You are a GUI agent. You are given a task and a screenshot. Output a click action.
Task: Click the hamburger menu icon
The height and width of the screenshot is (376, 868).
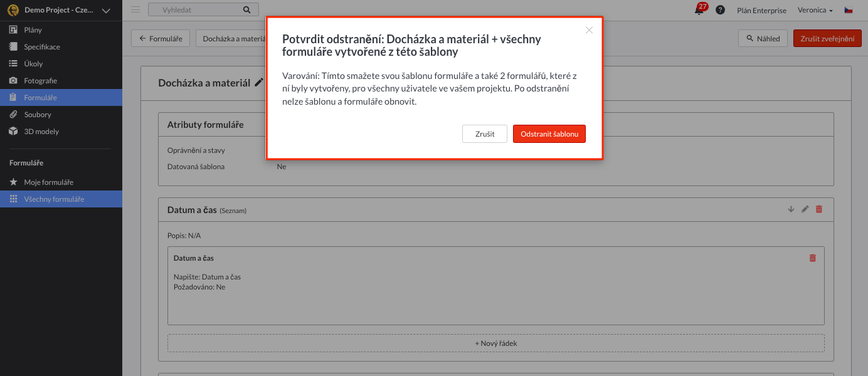tap(135, 9)
